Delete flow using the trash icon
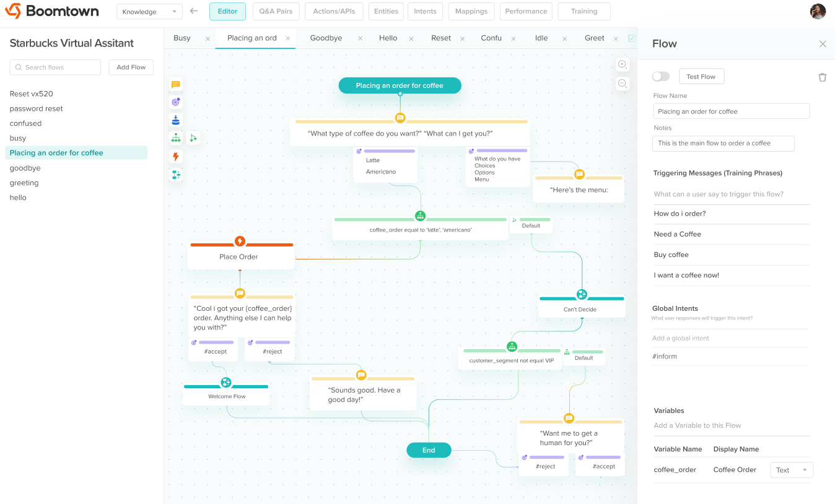 [822, 77]
